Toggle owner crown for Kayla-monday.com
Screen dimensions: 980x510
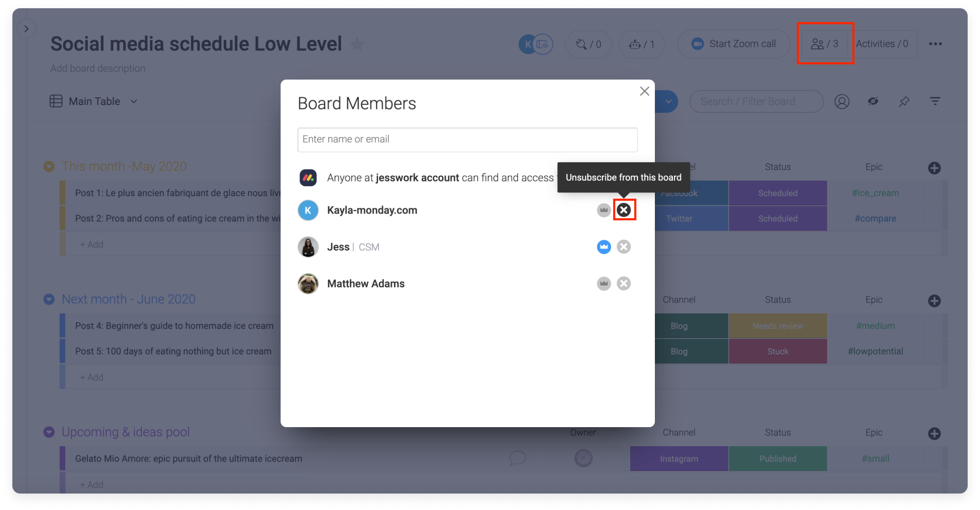tap(603, 210)
